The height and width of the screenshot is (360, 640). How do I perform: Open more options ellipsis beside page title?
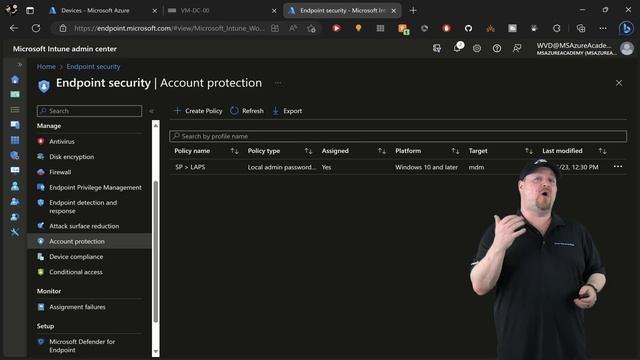278,83
